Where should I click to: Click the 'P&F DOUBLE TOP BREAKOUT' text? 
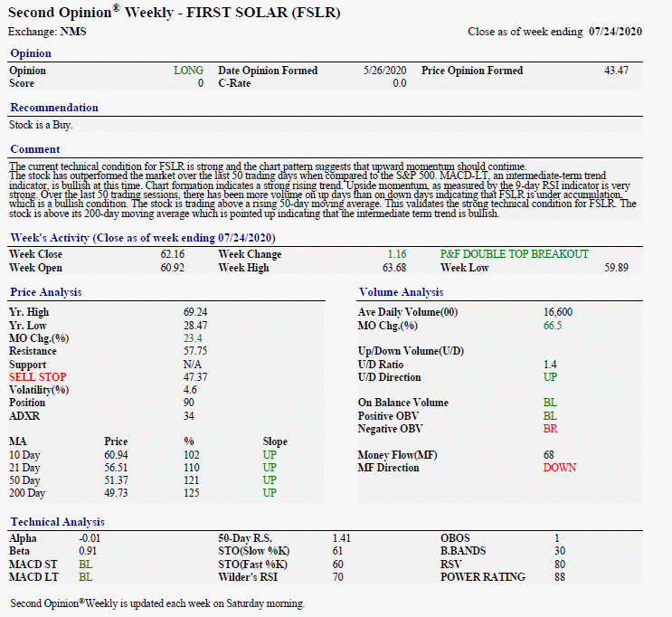coord(515,254)
